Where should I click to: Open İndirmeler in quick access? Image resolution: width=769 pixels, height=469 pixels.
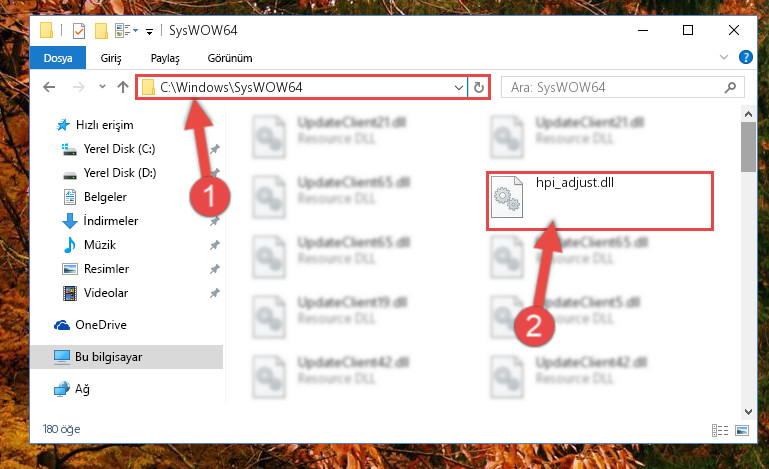(110, 221)
